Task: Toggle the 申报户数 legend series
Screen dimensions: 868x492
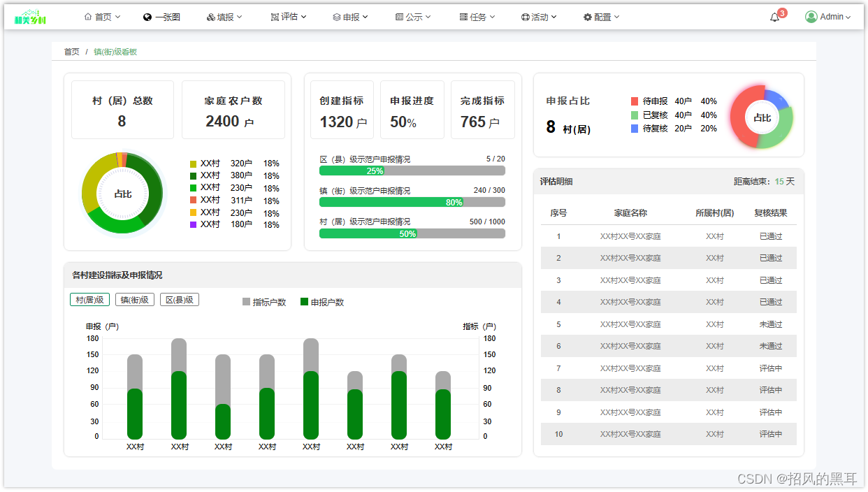Action: 322,302
